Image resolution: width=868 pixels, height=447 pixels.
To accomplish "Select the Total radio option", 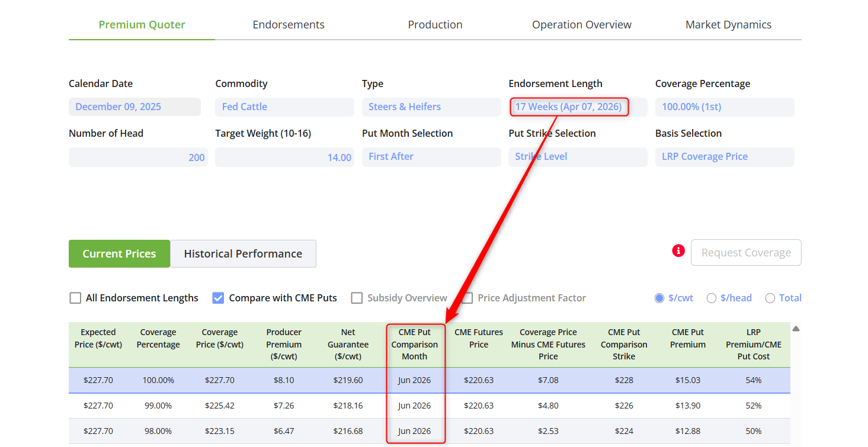I will point(770,298).
